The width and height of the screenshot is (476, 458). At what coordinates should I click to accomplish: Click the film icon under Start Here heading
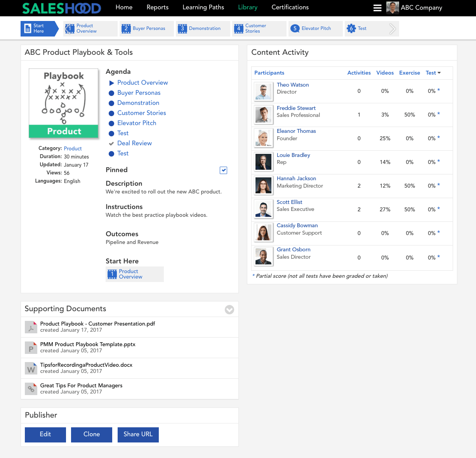coord(112,274)
